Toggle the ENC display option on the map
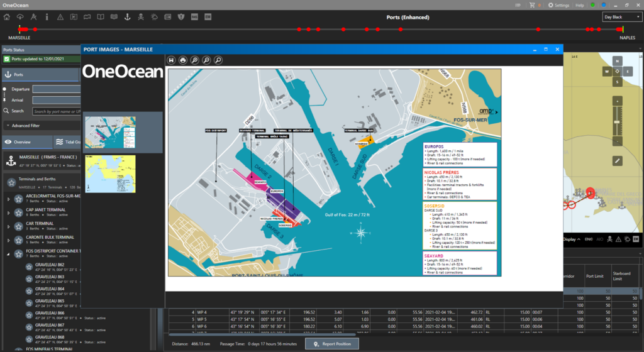The height and width of the screenshot is (352, 644). coord(589,239)
